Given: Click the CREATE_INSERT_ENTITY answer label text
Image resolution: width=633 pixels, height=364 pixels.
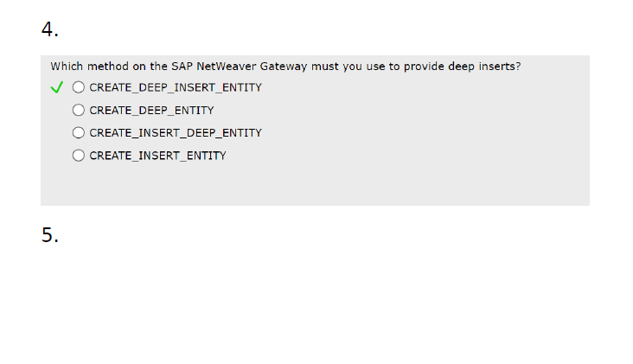Looking at the screenshot, I should (x=157, y=156).
